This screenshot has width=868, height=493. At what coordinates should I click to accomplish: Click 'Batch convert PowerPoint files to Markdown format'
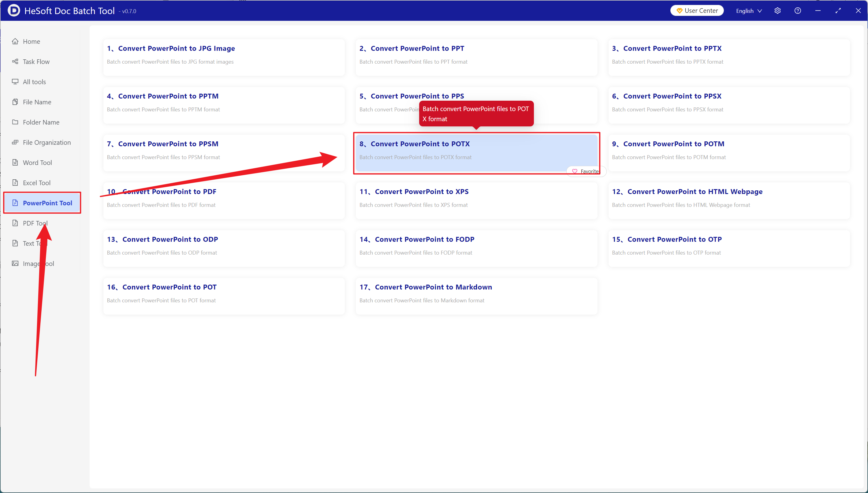422,300
